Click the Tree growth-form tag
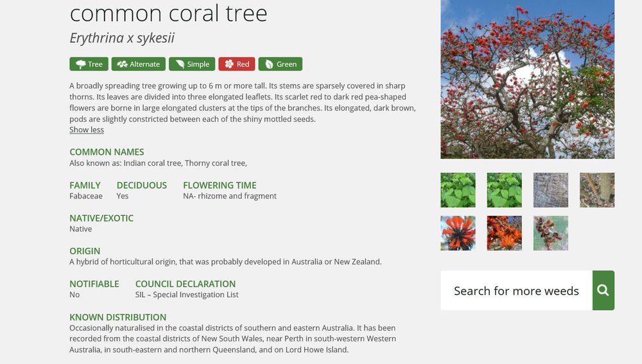 tap(89, 64)
